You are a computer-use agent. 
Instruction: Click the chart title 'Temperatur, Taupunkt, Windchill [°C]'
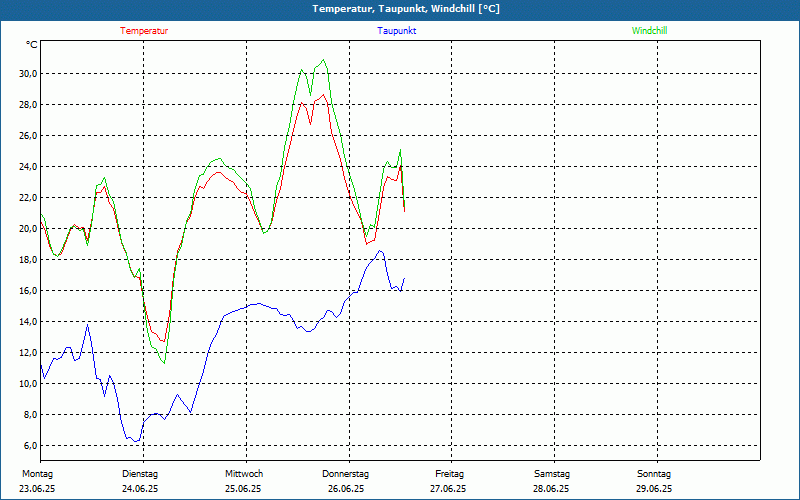[x=406, y=9]
